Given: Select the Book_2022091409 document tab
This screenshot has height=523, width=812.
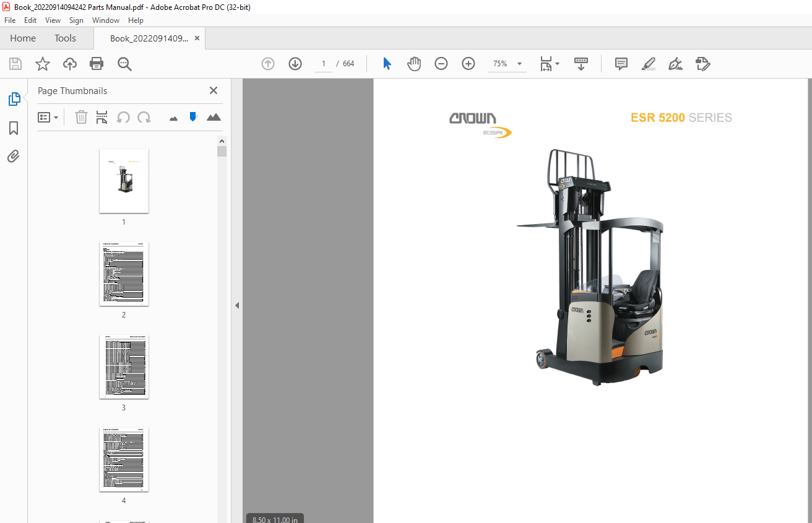Looking at the screenshot, I should pyautogui.click(x=149, y=38).
